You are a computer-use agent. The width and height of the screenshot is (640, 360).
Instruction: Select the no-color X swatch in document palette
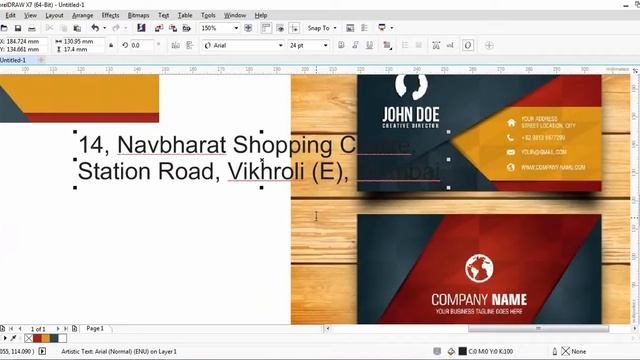click(29, 338)
